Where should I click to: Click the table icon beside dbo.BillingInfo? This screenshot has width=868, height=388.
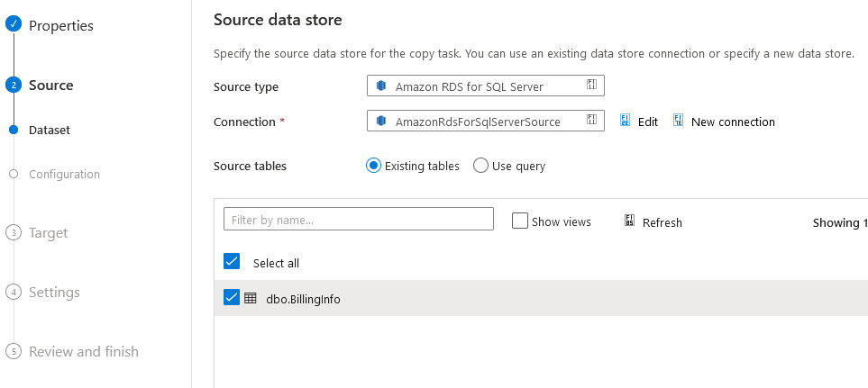point(251,299)
